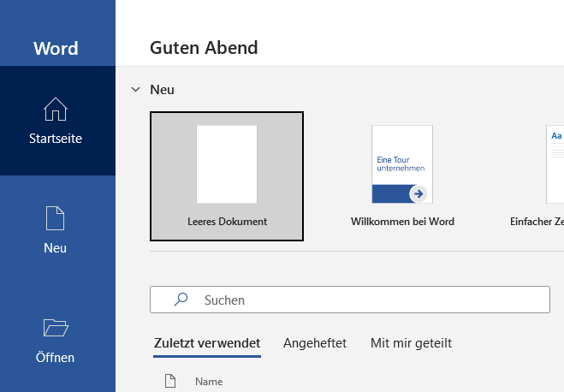Image resolution: width=564 pixels, height=392 pixels.
Task: Click the Guten Abend greeting text
Action: point(204,48)
